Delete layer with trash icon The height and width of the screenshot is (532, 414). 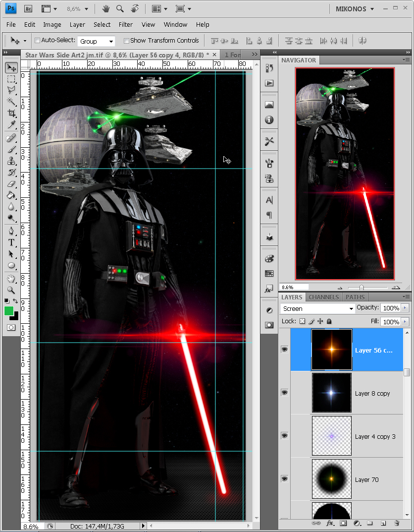(x=397, y=523)
